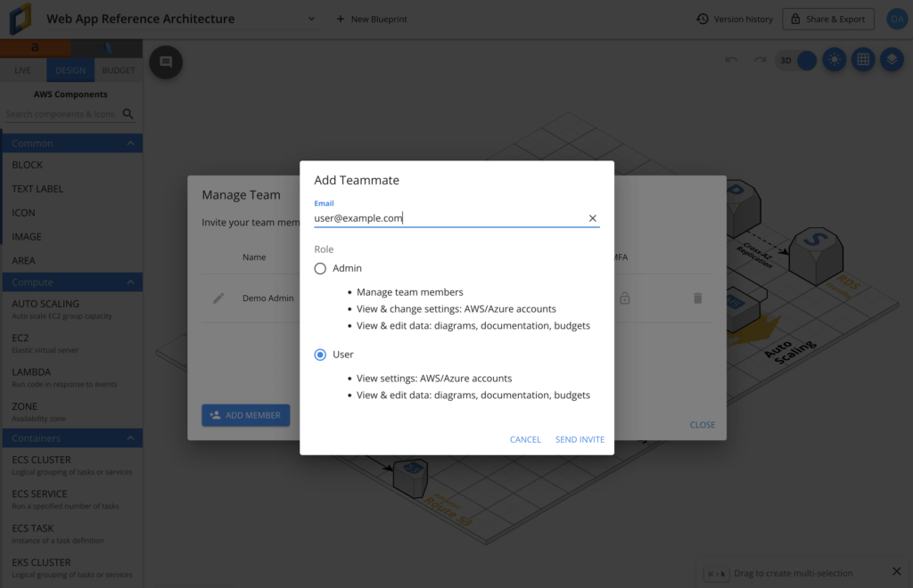Expand the Compute section
This screenshot has width=913, height=588.
pyautogui.click(x=71, y=281)
